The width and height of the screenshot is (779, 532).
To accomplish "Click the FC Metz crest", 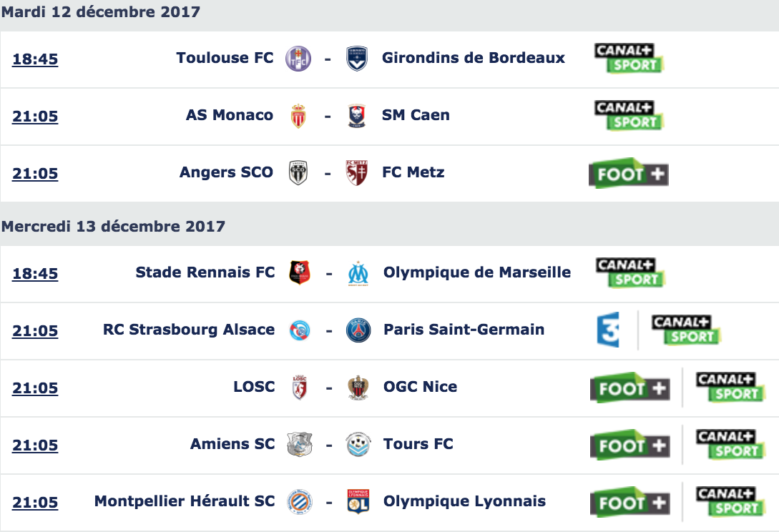I will pos(357,173).
